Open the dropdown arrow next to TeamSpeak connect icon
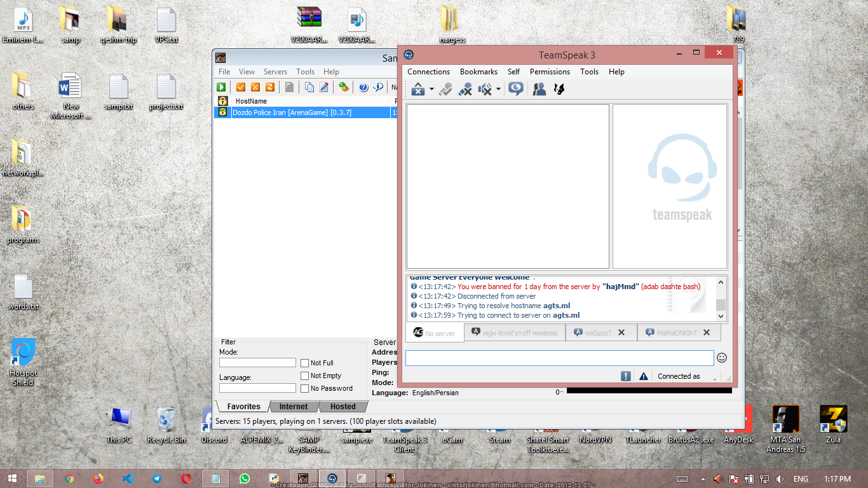Screen dimensions: 868x488 (x=431, y=90)
